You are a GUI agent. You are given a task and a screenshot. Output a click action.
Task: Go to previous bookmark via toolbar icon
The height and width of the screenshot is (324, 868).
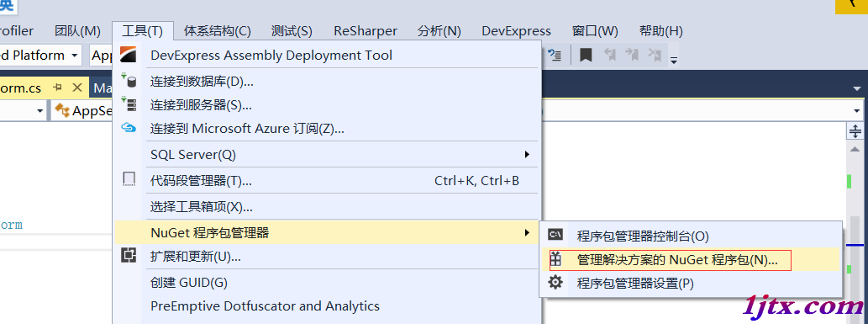[x=610, y=55]
